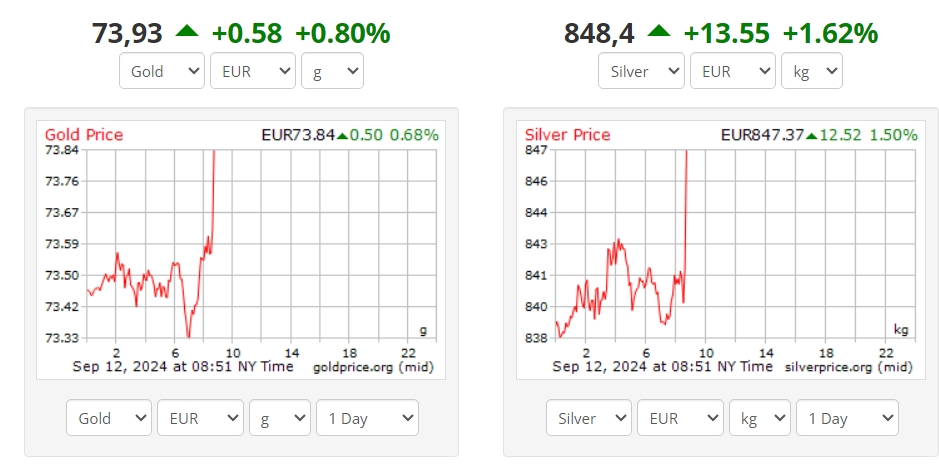Expand the top kg unit dropdown
939x466 pixels.
tap(812, 71)
